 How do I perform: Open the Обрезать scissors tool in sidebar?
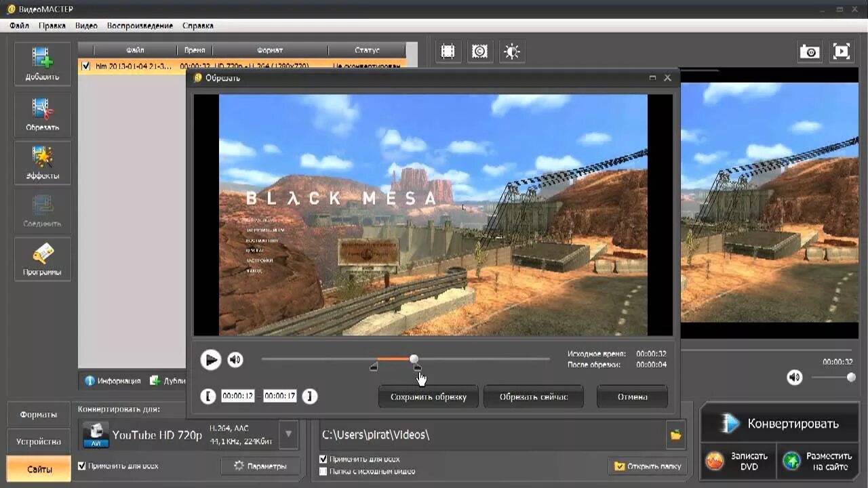coord(42,114)
